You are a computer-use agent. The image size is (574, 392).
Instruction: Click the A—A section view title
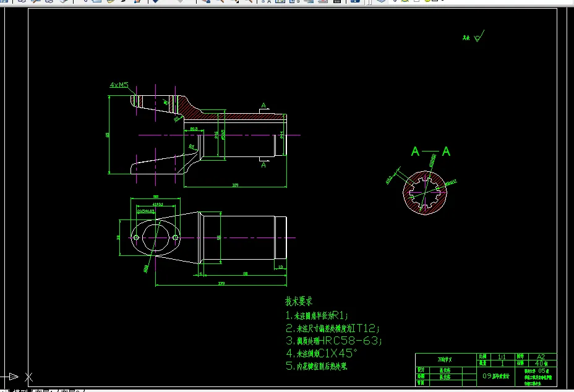tap(430, 151)
